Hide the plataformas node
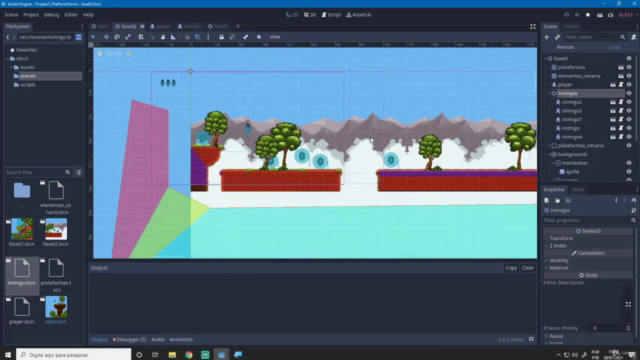This screenshot has height=360, width=640. tap(629, 67)
